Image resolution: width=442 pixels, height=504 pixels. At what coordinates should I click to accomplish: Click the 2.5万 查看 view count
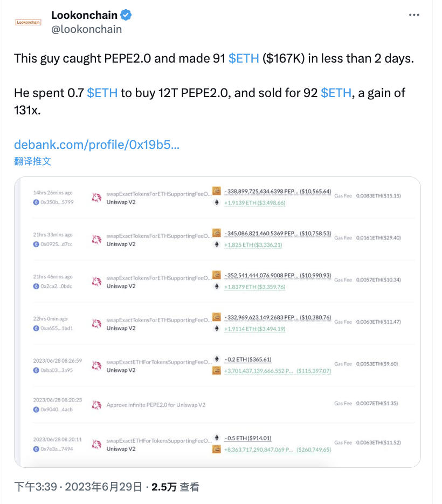pyautogui.click(x=175, y=487)
